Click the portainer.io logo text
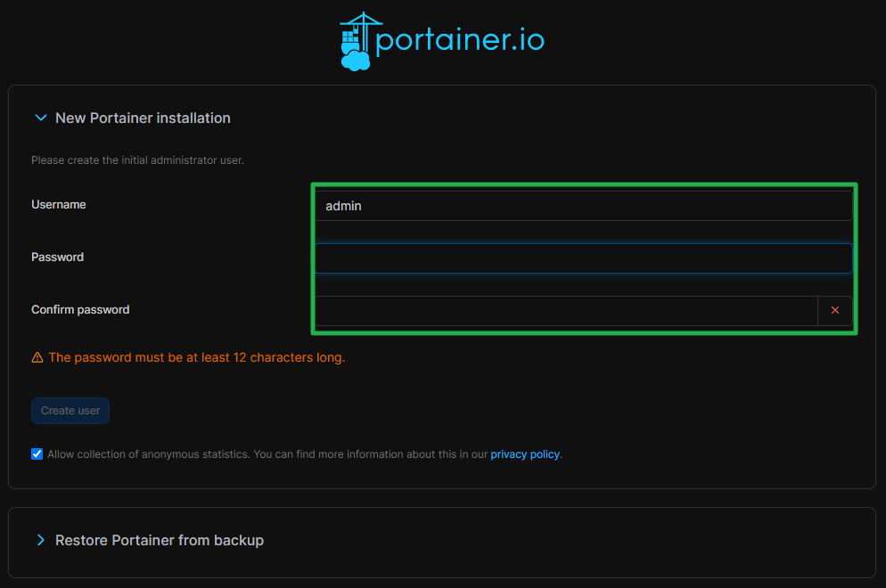Screen dimensions: 886x588 (x=460, y=41)
